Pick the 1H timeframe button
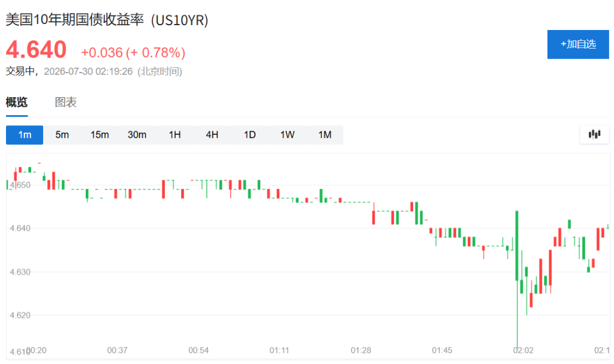 [x=174, y=135]
